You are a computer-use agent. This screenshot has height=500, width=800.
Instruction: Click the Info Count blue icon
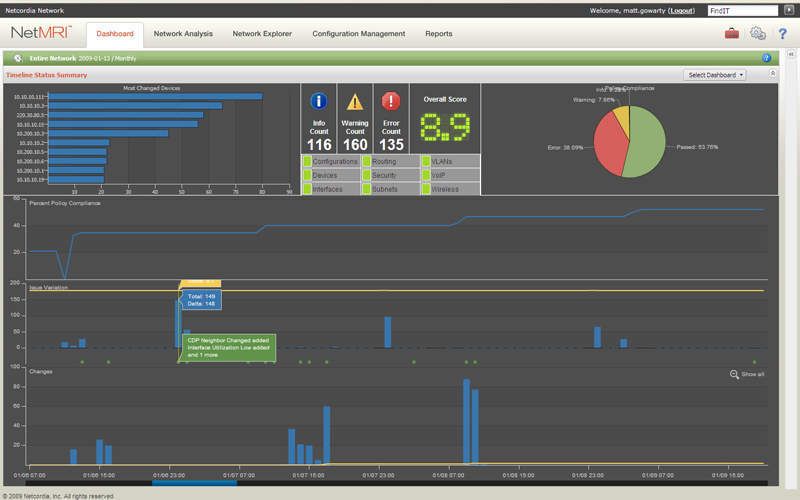319,101
